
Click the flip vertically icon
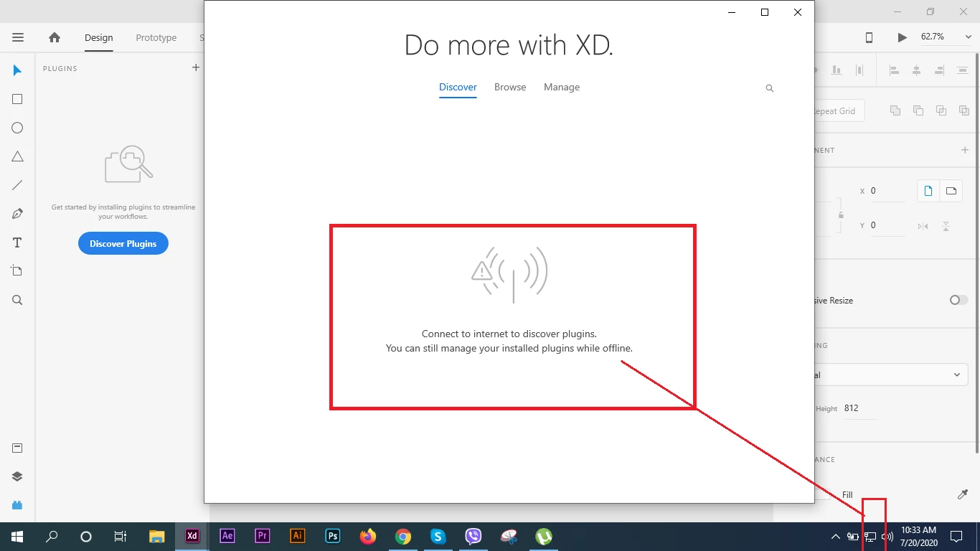click(946, 227)
